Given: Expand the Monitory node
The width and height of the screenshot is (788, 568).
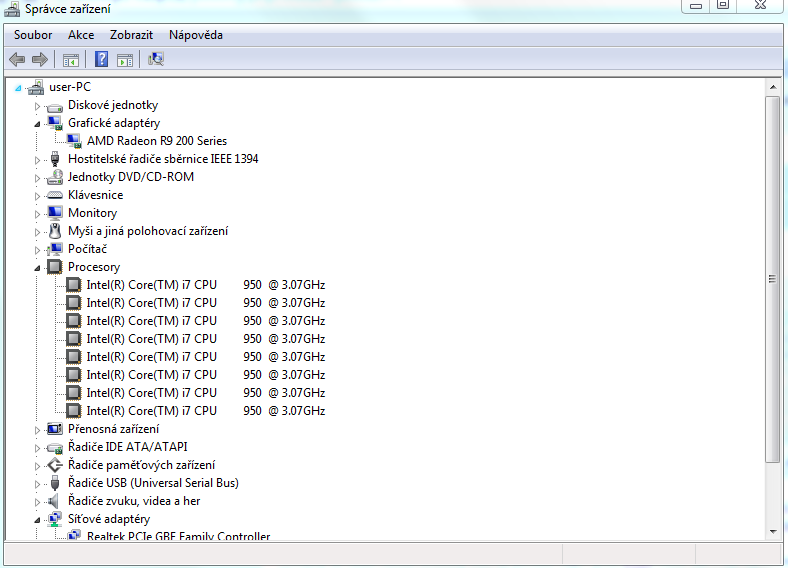Looking at the screenshot, I should click(x=37, y=214).
